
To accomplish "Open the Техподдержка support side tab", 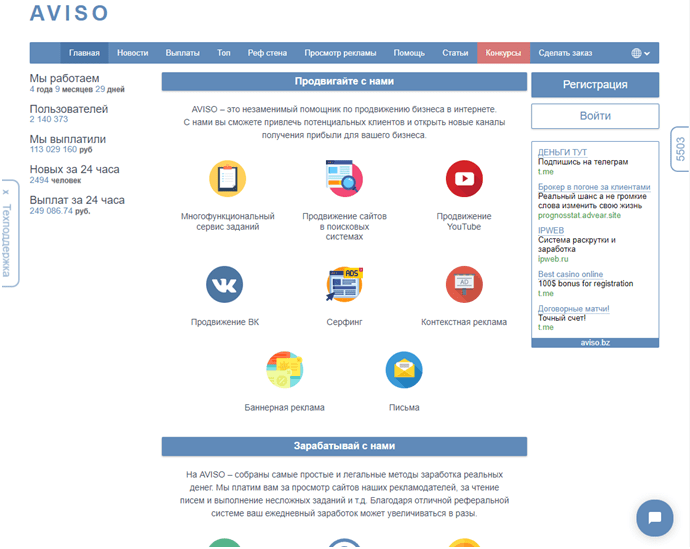I will click(x=6, y=240).
